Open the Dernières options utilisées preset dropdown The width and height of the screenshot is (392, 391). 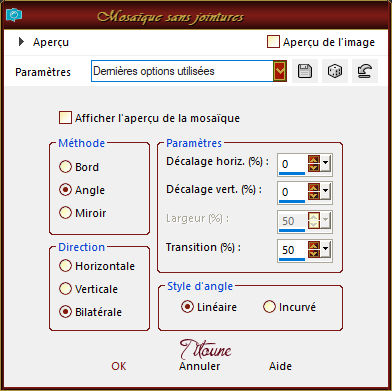280,71
